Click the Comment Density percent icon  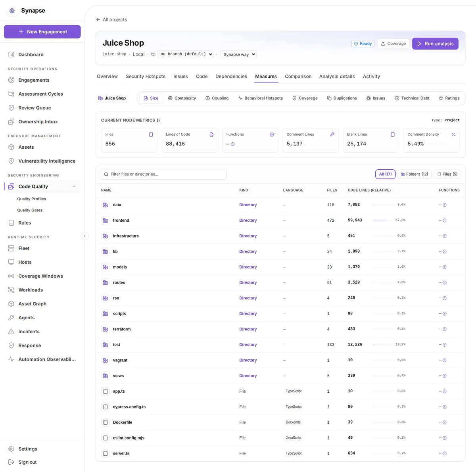453,134
